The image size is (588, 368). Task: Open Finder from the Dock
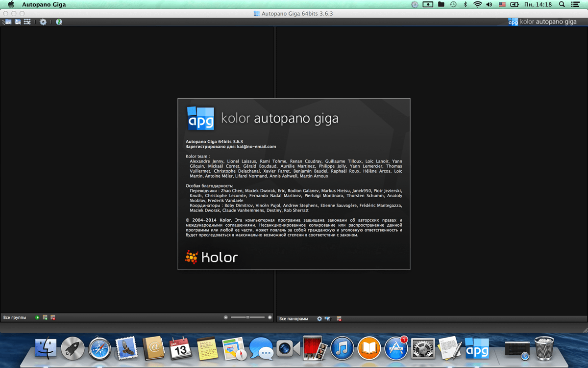coord(46,349)
